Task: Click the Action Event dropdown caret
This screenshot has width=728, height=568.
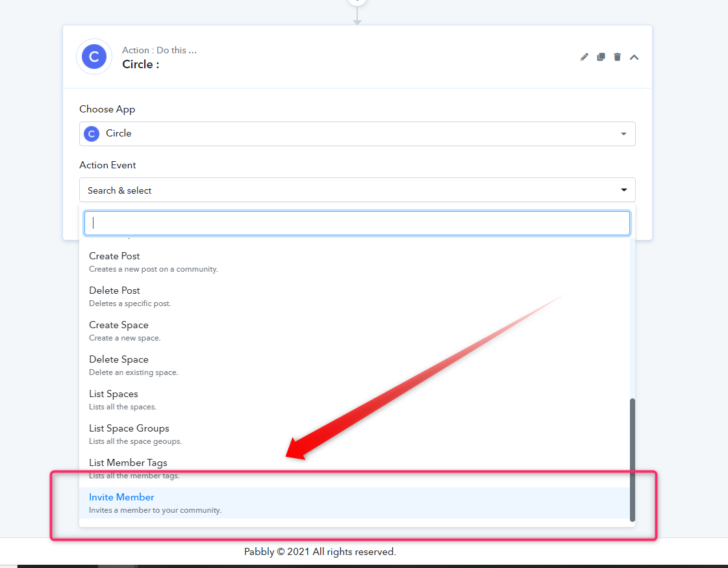Action: 624,190
